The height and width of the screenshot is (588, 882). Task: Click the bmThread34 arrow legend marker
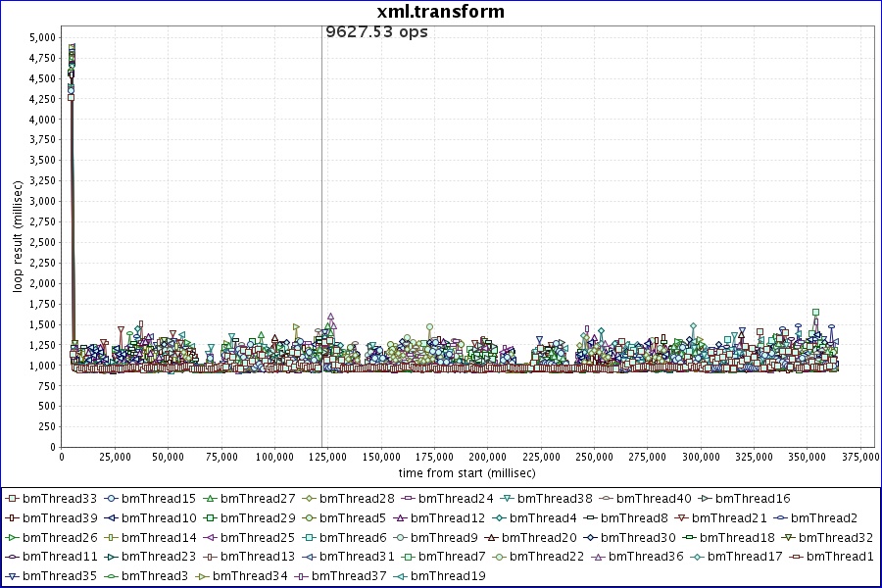(201, 575)
